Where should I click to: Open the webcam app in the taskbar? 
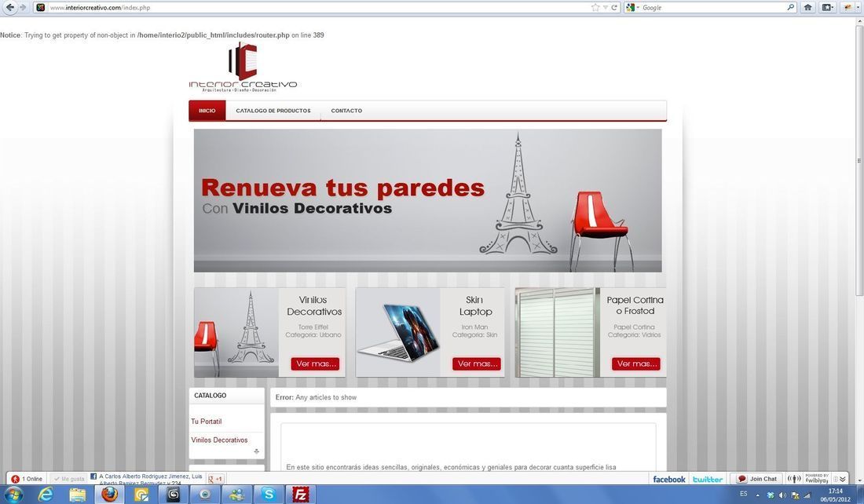[205, 494]
